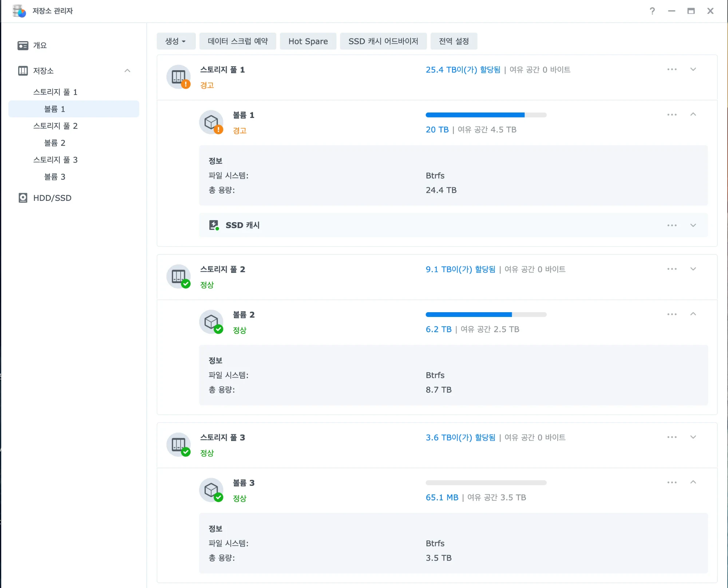
Task: Open the help question mark icon
Action: 652,11
